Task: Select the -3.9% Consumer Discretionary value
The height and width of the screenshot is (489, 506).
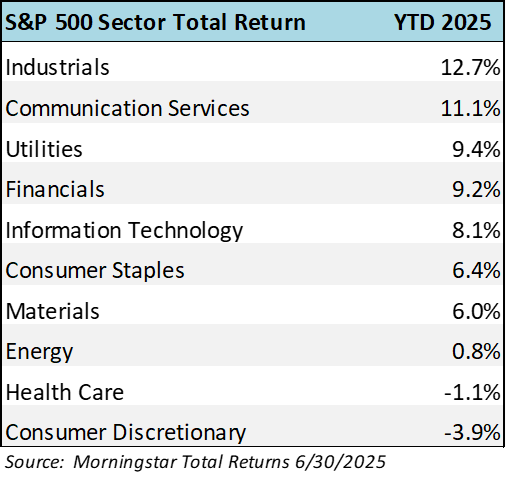Action: [x=472, y=432]
